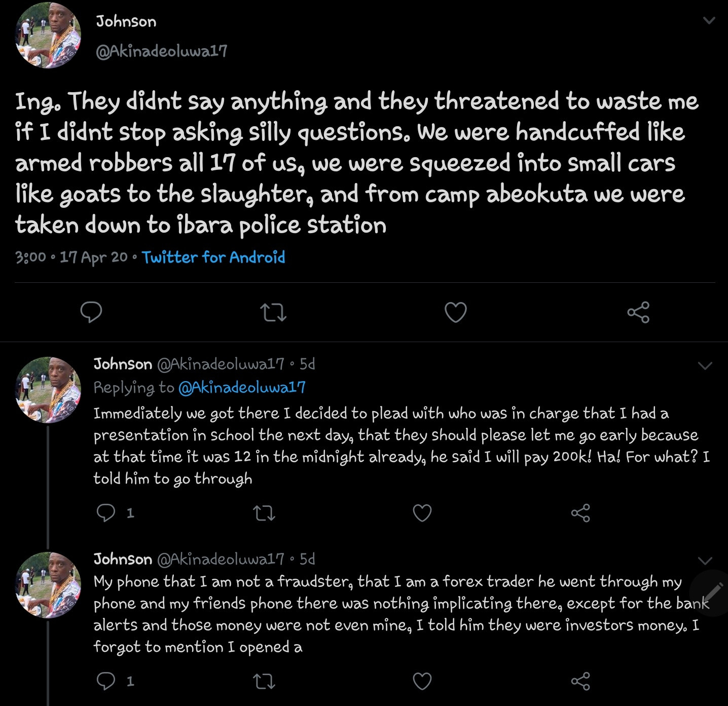728x706 pixels.
Task: Open the @Akinadeoluwa17 handle under the top Johnson name
Action: pos(161,51)
